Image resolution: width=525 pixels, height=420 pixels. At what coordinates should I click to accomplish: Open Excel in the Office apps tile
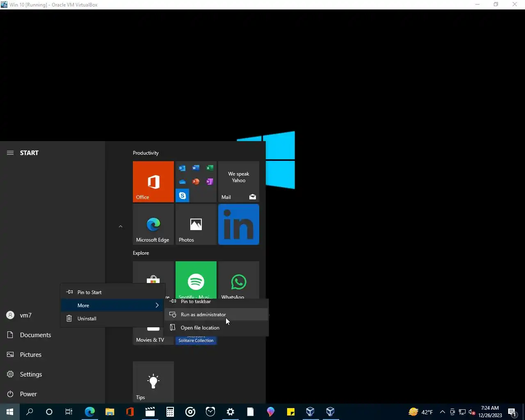coord(210,168)
